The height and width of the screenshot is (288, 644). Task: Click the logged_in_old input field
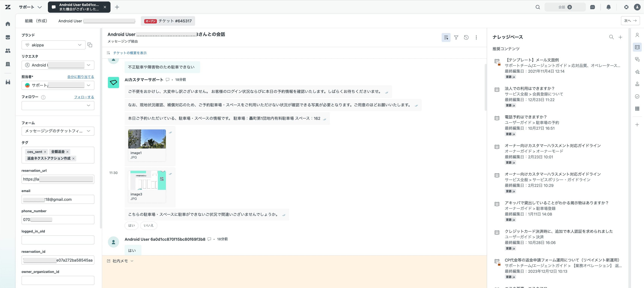coord(58,240)
